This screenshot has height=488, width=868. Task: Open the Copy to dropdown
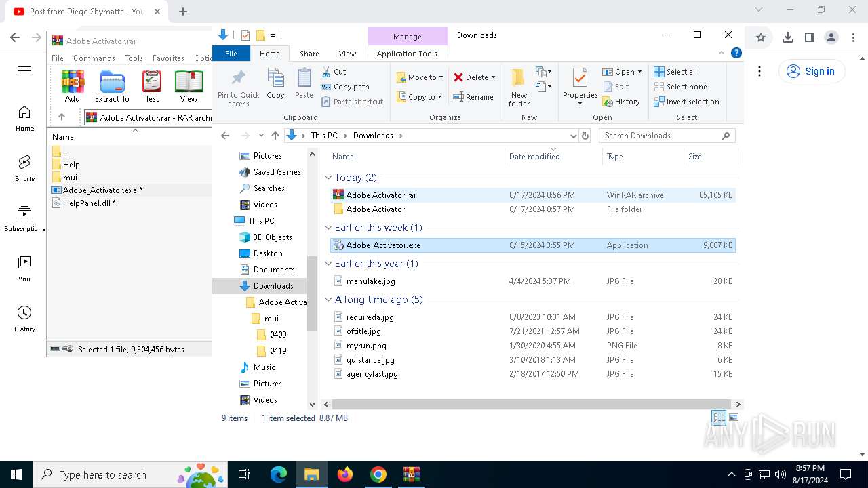[420, 97]
